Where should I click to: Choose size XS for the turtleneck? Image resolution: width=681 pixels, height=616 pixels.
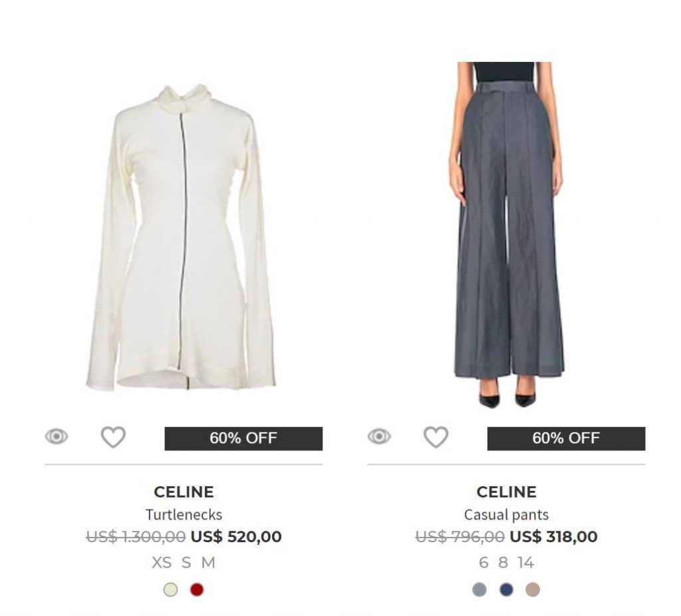pos(162,563)
